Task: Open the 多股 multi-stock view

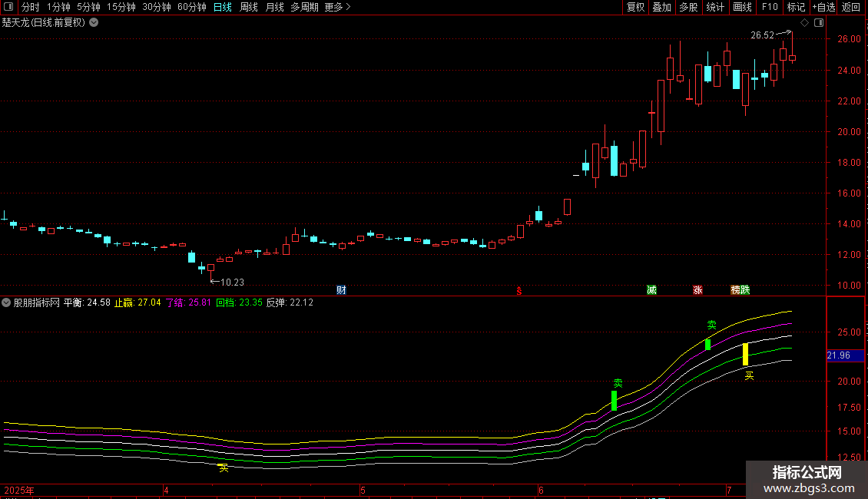Action: (688, 7)
